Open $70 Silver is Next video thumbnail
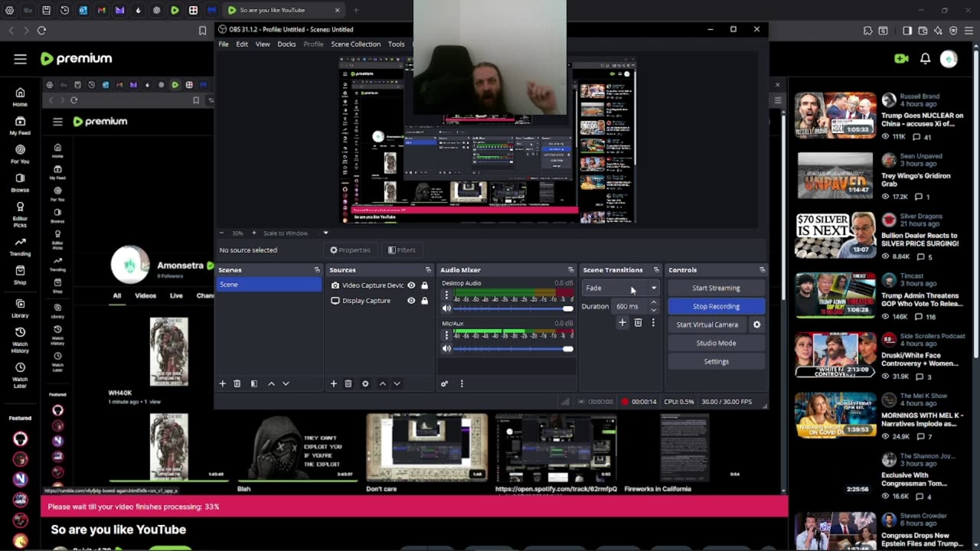Viewport: 980px width, 551px height. 835,235
